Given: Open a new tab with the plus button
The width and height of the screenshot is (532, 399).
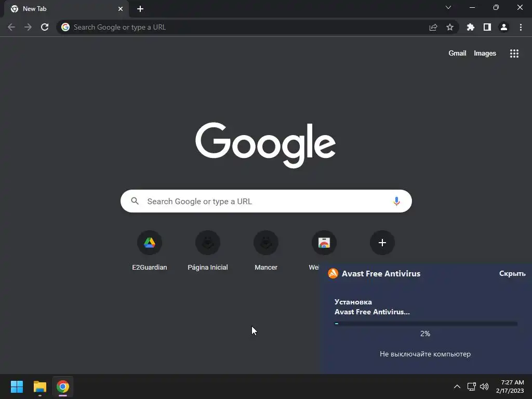Looking at the screenshot, I should (x=140, y=9).
